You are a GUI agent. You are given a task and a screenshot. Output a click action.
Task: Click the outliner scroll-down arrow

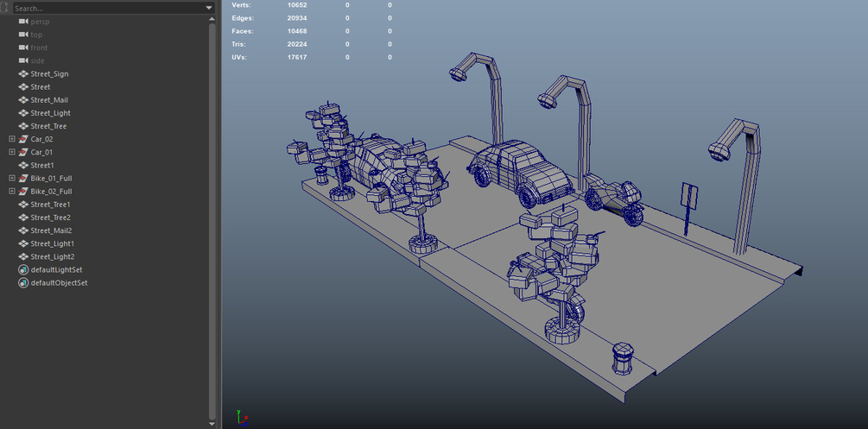(x=212, y=424)
